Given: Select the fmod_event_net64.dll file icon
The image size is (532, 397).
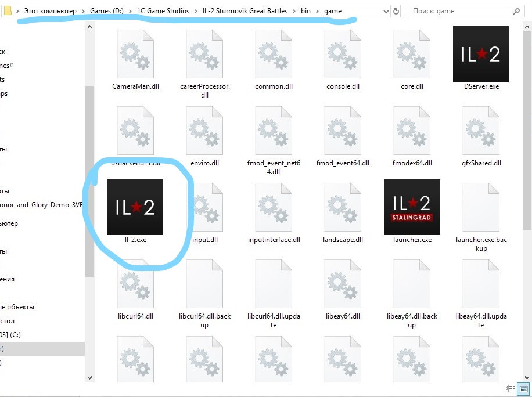Looking at the screenshot, I should [x=274, y=131].
